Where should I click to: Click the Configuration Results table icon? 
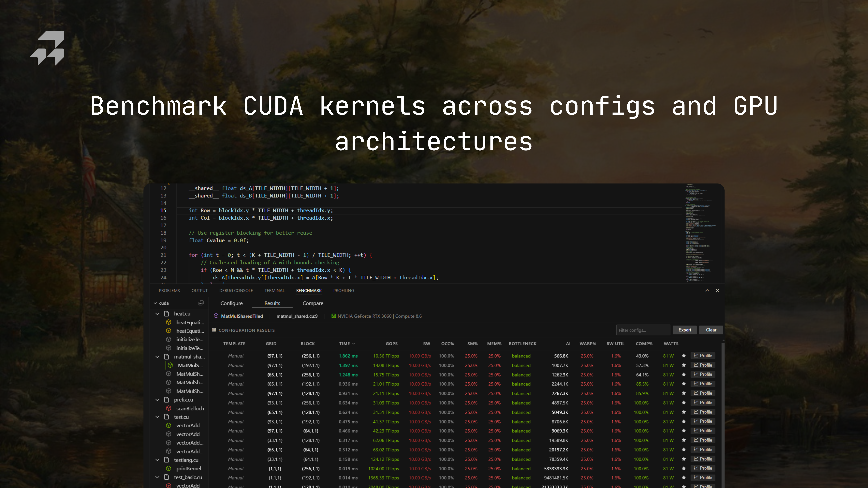[x=214, y=330]
